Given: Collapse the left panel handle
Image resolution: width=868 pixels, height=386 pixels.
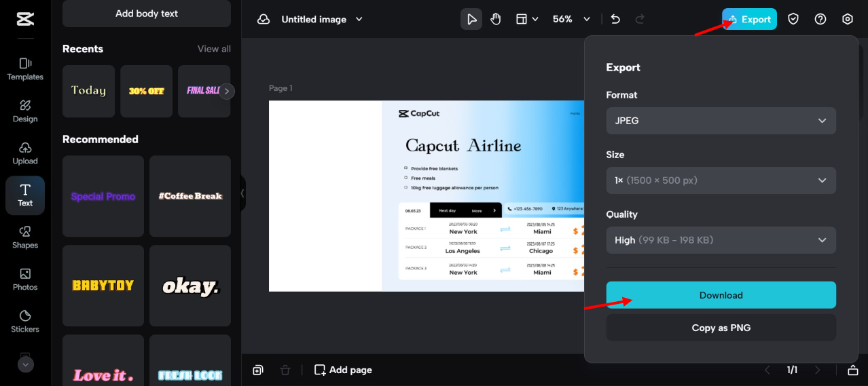Looking at the screenshot, I should 242,193.
